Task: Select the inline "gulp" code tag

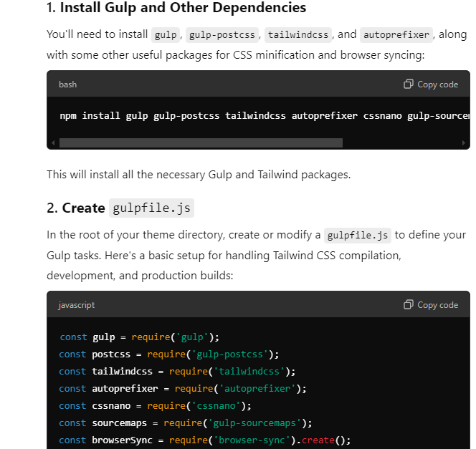Action: [x=166, y=35]
